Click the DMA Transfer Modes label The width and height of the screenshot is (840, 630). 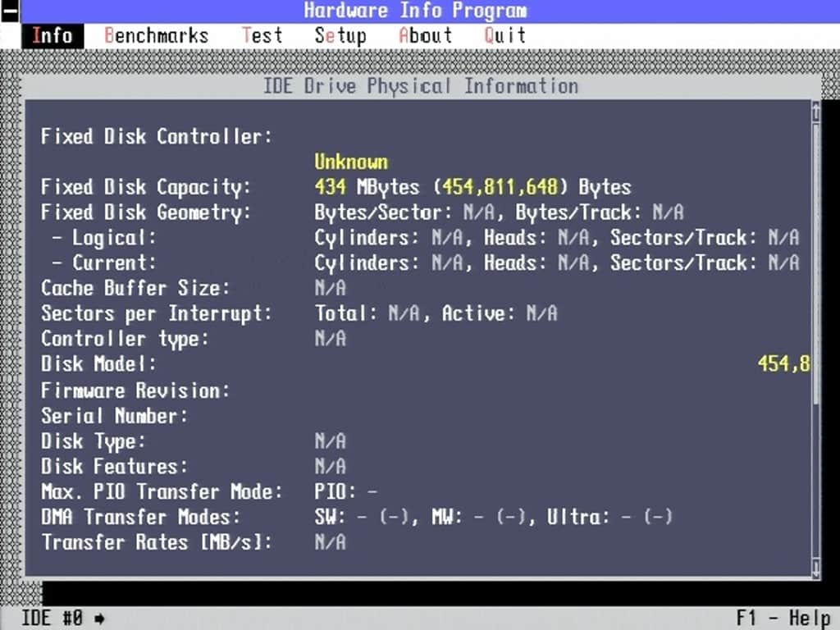(141, 518)
